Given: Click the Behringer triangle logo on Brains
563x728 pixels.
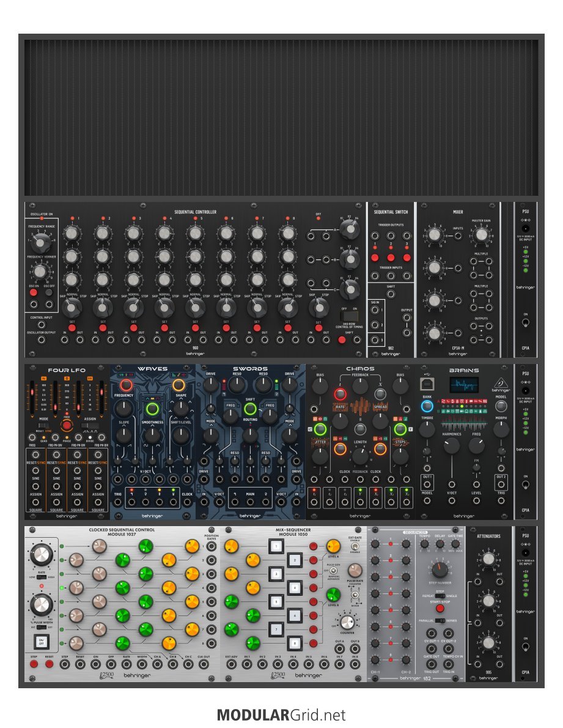Looking at the screenshot, I should pos(501,384).
